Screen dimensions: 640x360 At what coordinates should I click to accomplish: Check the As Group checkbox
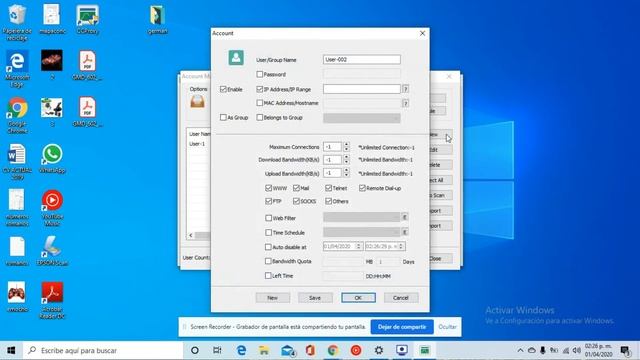[223, 117]
